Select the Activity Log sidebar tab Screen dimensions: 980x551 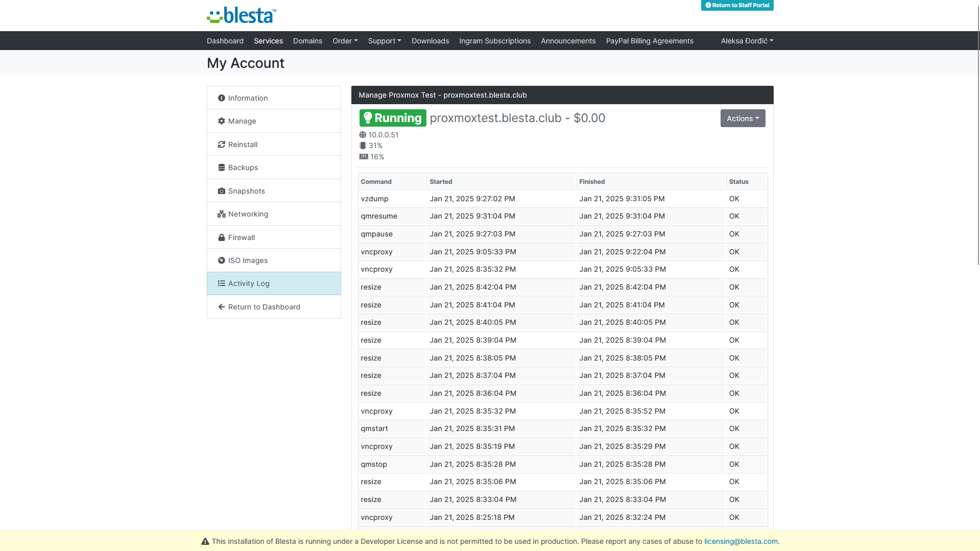coord(274,283)
